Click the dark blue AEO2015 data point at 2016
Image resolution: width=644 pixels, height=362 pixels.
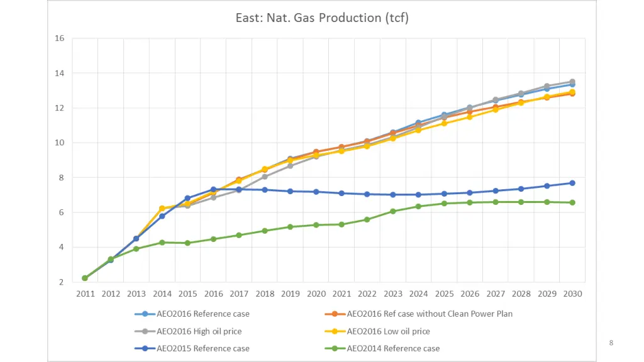(x=214, y=190)
